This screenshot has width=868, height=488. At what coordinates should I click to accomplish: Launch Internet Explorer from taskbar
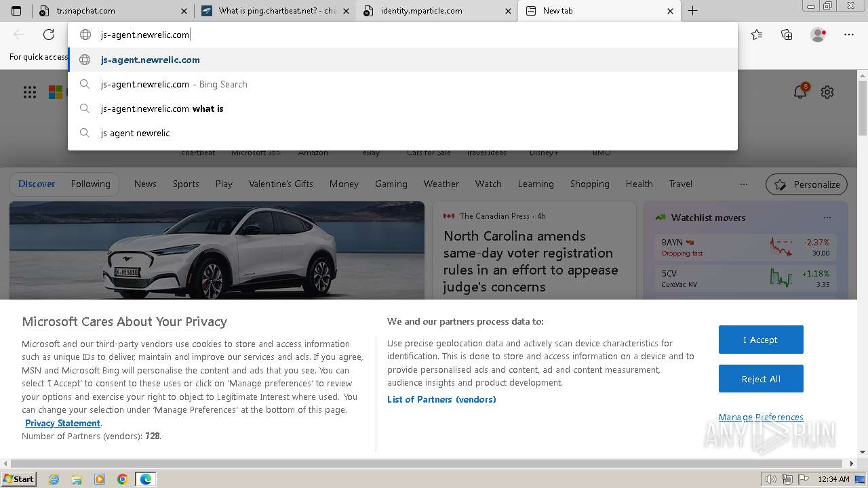tap(54, 479)
